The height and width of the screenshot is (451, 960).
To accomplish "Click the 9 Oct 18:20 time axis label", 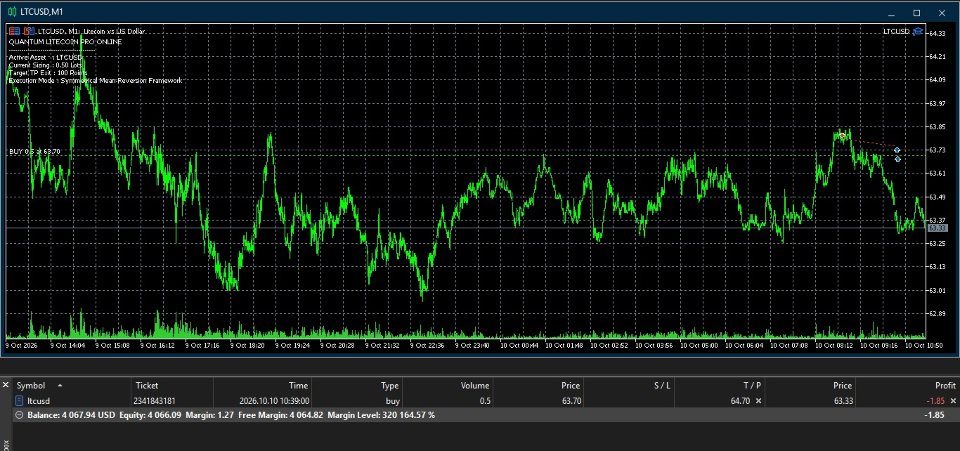I will [247, 346].
